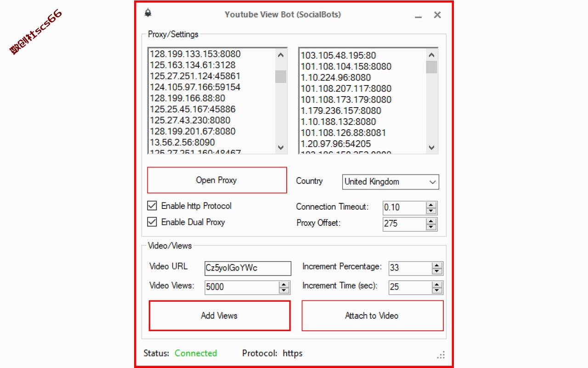Decrease the Increment Time value
Image resolution: width=588 pixels, height=368 pixels.
click(437, 290)
